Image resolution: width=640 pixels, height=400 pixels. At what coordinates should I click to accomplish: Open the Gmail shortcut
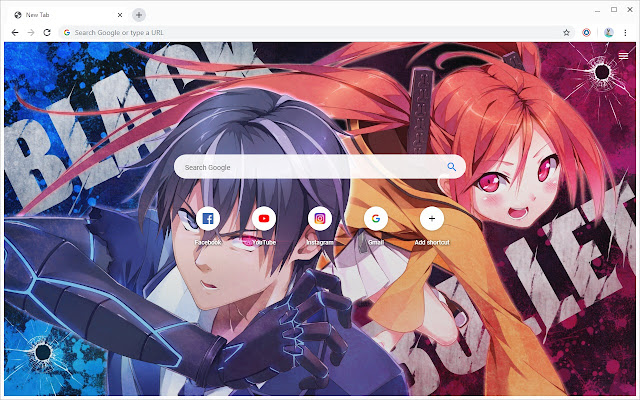(376, 219)
